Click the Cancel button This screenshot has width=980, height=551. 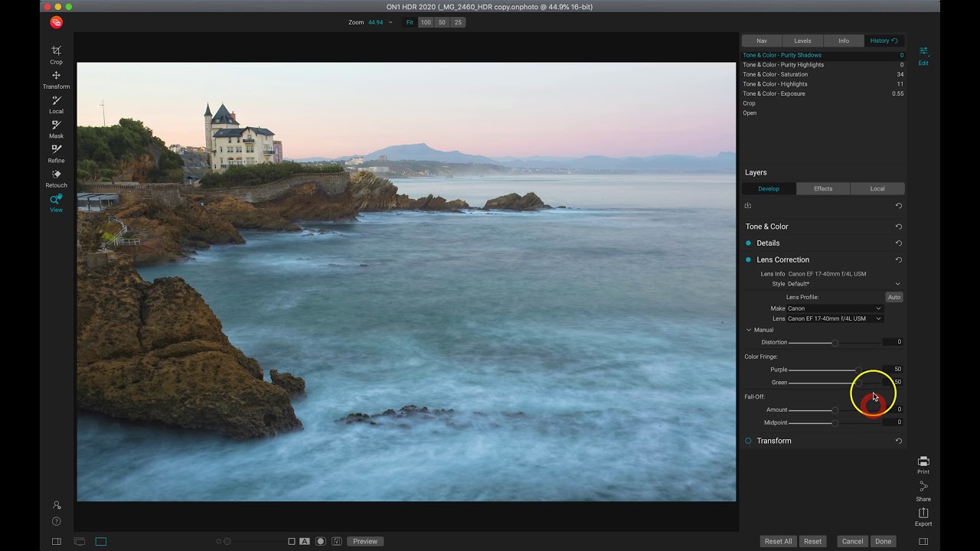(852, 541)
